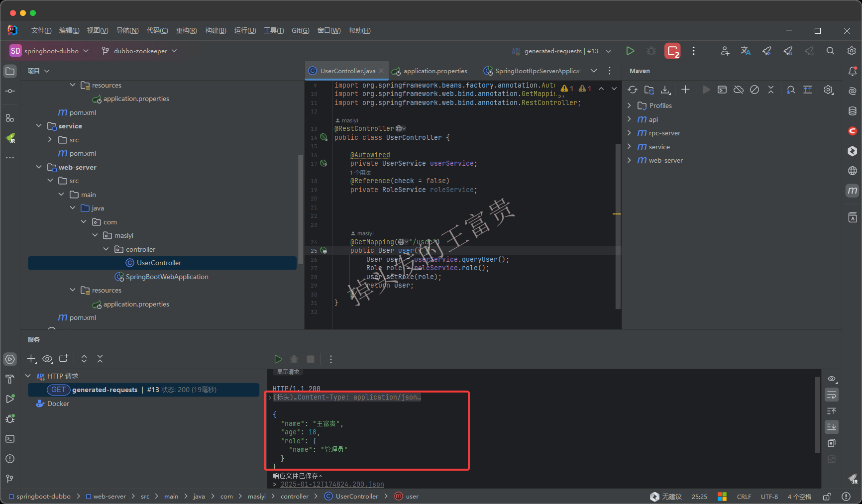
Task: Open the Debug tool window icon
Action: click(x=10, y=419)
